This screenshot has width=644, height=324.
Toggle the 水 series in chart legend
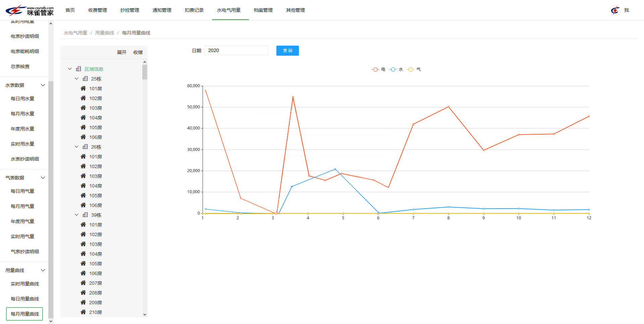[396, 69]
